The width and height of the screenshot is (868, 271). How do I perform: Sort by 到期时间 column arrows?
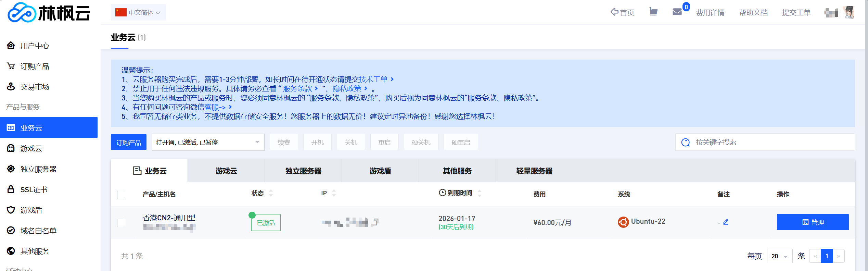(480, 193)
